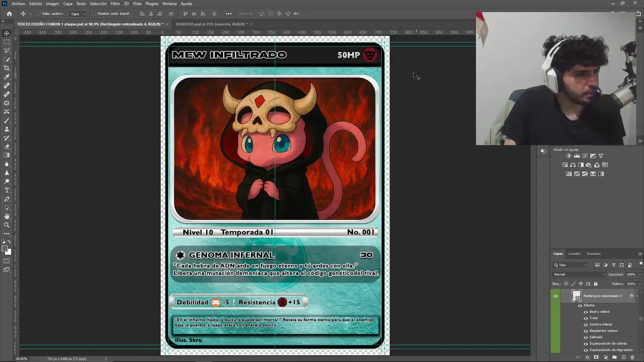Add Brightness/Contrast adjustment
The height and width of the screenshot is (362, 644).
[x=569, y=156]
